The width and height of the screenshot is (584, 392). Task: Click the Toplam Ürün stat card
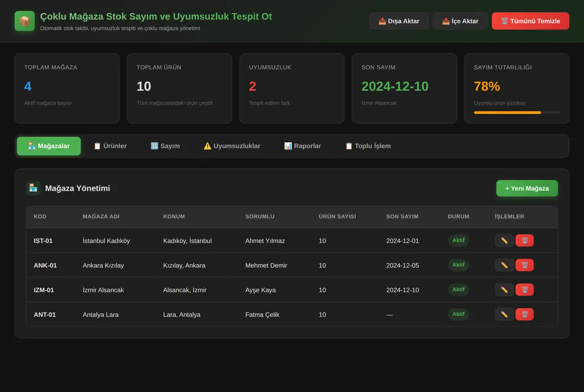[180, 88]
